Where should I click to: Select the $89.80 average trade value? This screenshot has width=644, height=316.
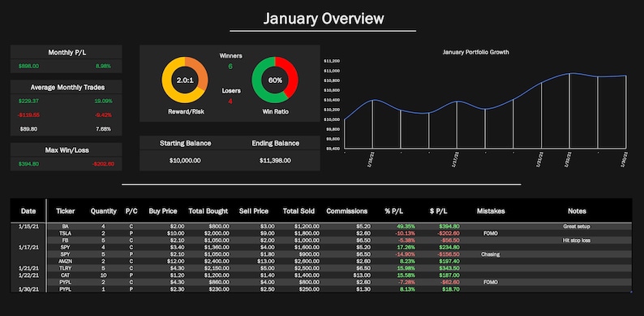pos(28,129)
